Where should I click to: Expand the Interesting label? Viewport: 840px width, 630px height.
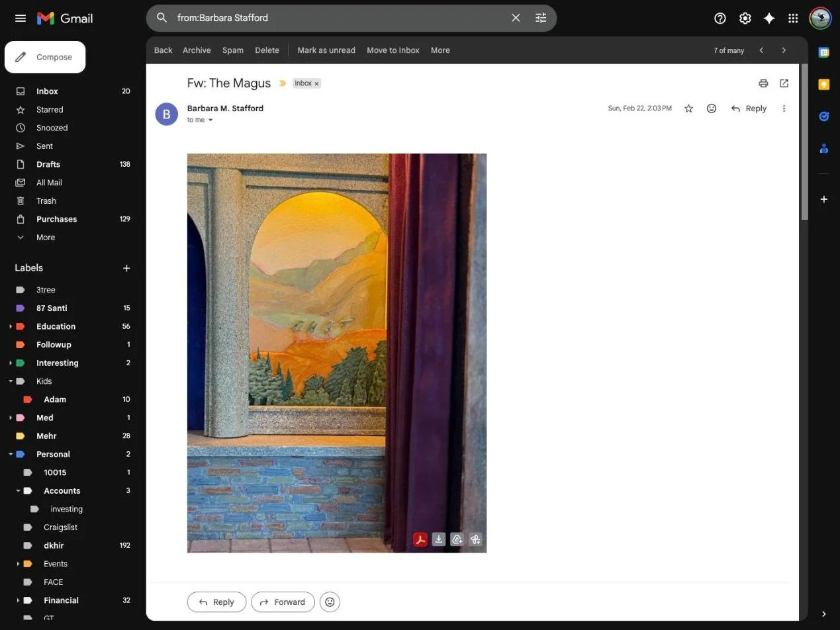point(11,363)
